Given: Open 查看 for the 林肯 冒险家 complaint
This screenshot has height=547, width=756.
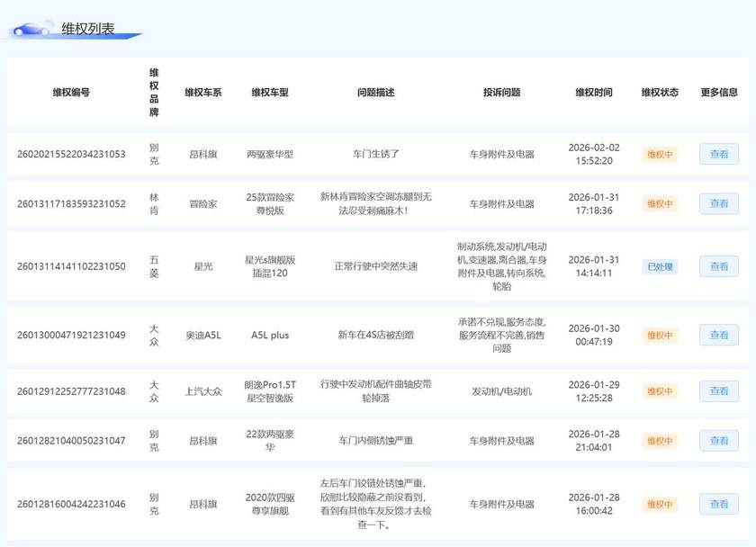Looking at the screenshot, I should tap(718, 203).
